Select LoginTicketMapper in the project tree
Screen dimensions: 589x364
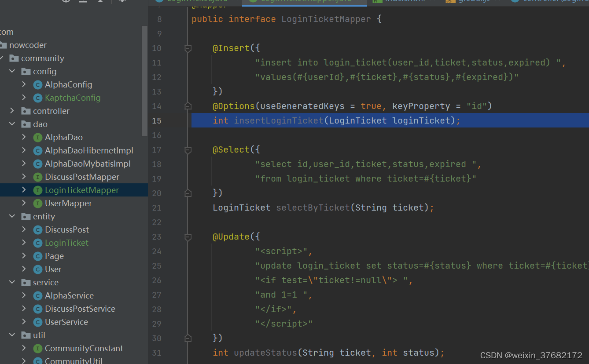[x=82, y=190]
